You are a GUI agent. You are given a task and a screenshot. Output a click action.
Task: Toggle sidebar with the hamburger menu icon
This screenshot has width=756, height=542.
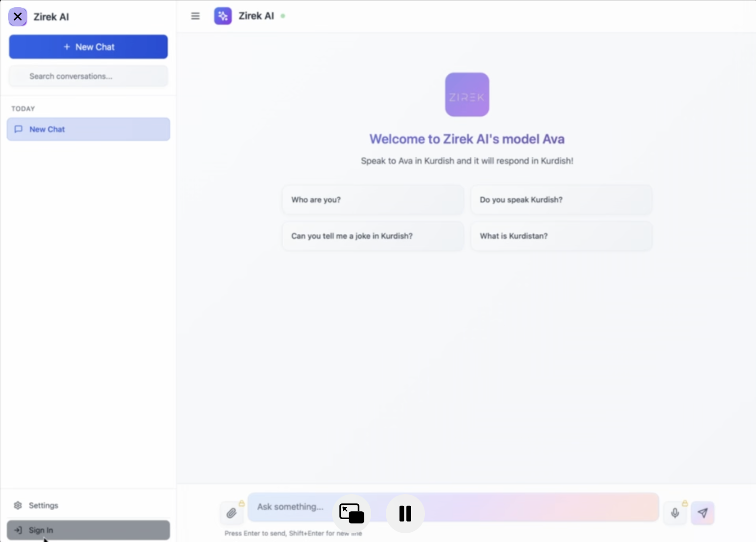[x=195, y=16]
